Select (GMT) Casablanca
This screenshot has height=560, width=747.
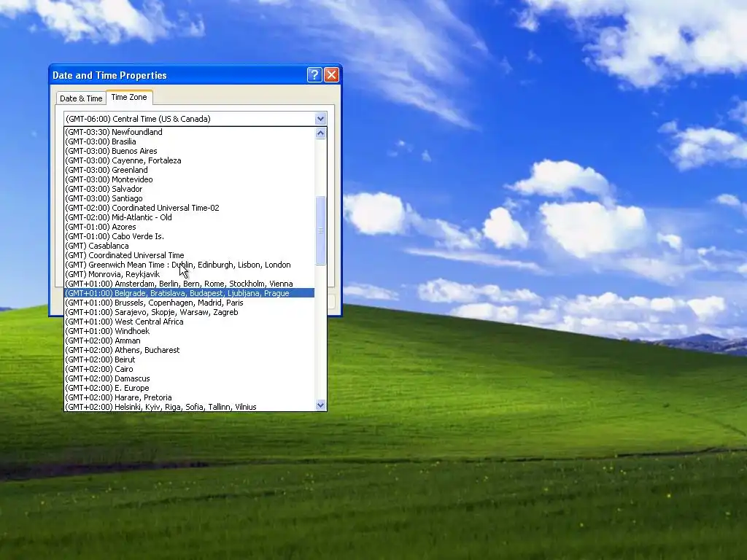189,246
